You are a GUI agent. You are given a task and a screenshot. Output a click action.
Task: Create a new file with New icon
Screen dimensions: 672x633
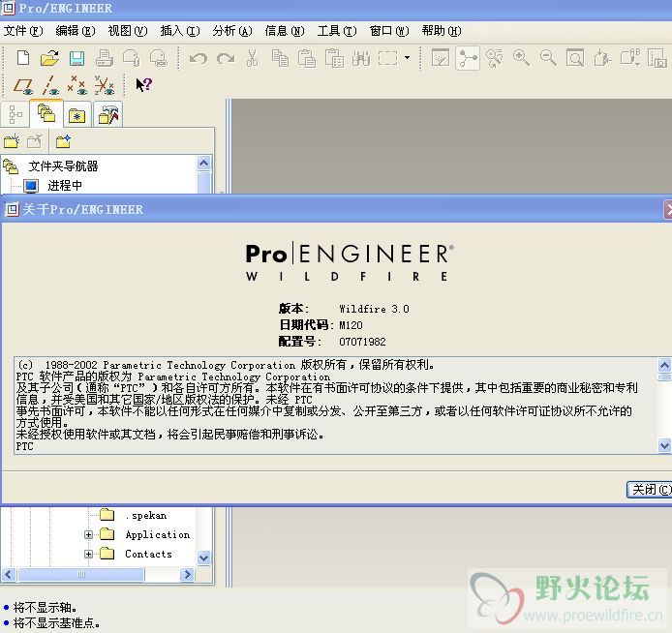point(23,58)
